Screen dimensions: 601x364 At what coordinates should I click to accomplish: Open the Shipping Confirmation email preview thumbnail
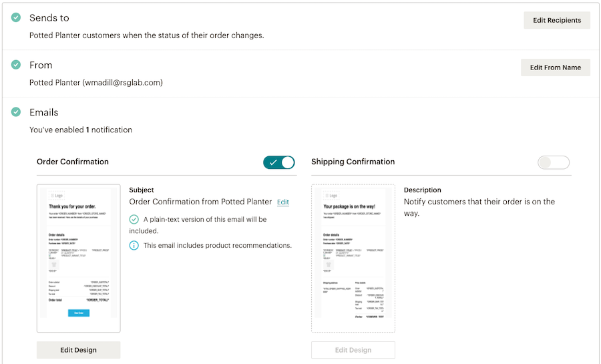[353, 258]
